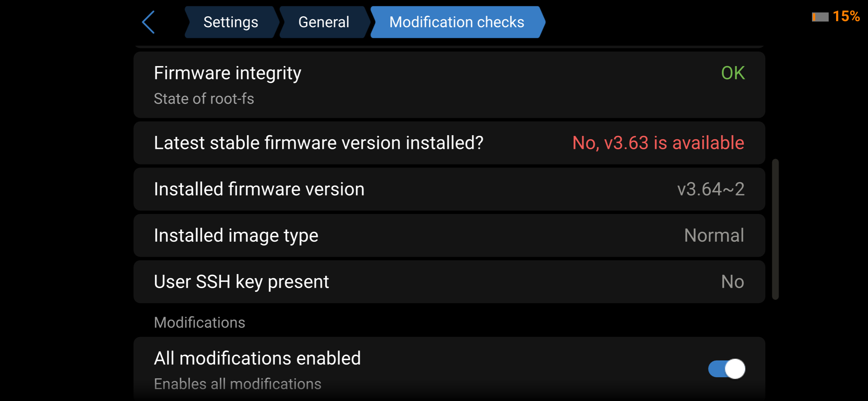Click the Installed image type label
Screen dimensions: 868x401
coord(236,235)
